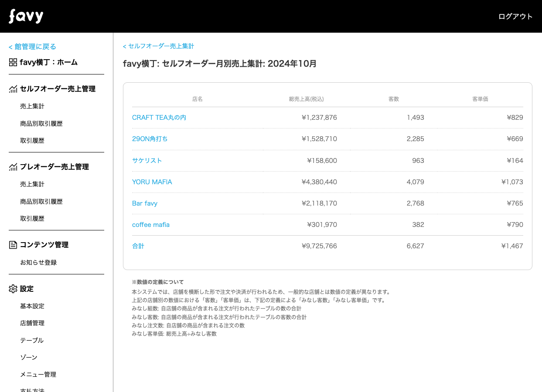
Task: Open ゾーン in the settings section
Action: pos(29,357)
